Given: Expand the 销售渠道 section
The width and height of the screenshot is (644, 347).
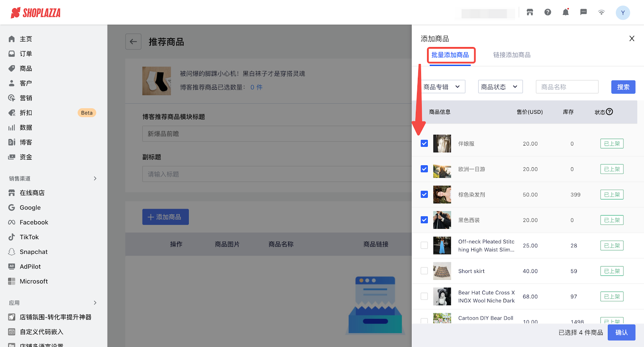Looking at the screenshot, I should point(95,179).
